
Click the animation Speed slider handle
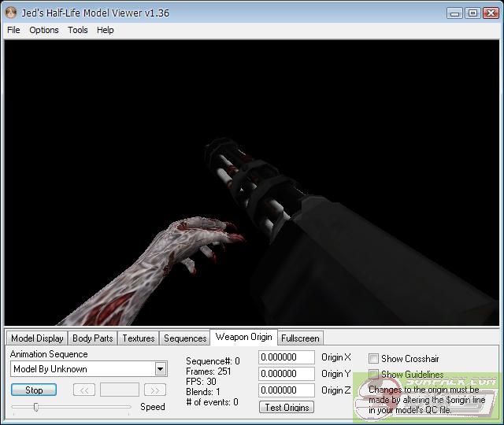tap(35, 407)
